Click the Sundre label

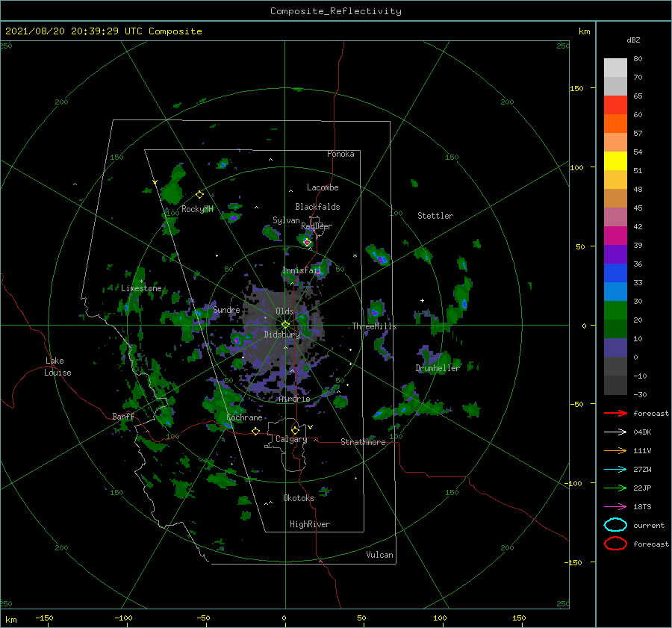(227, 309)
